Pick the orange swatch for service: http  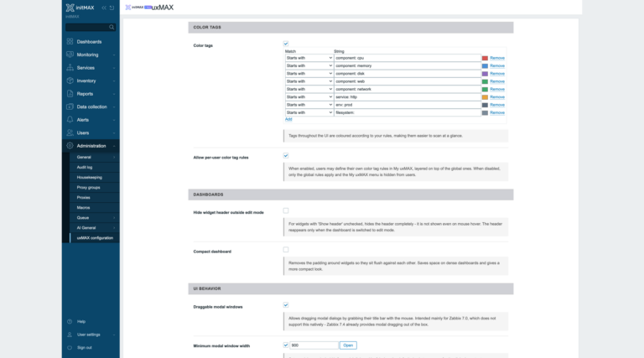[485, 97]
